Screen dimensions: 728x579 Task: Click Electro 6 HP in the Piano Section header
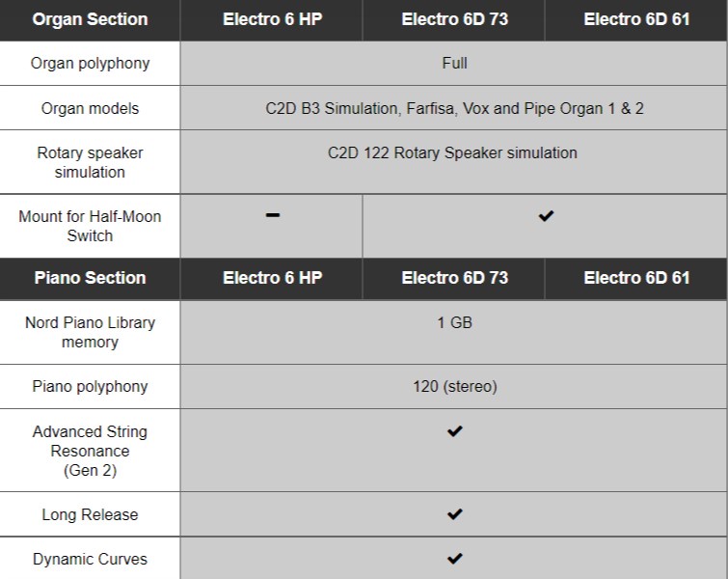point(273,278)
